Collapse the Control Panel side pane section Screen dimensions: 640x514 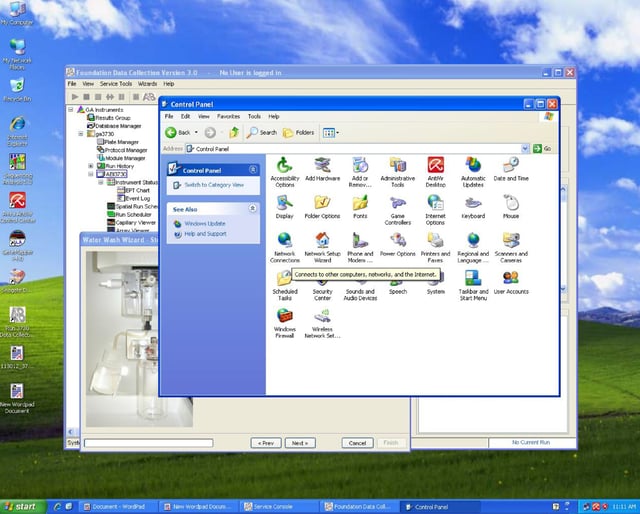click(x=253, y=169)
